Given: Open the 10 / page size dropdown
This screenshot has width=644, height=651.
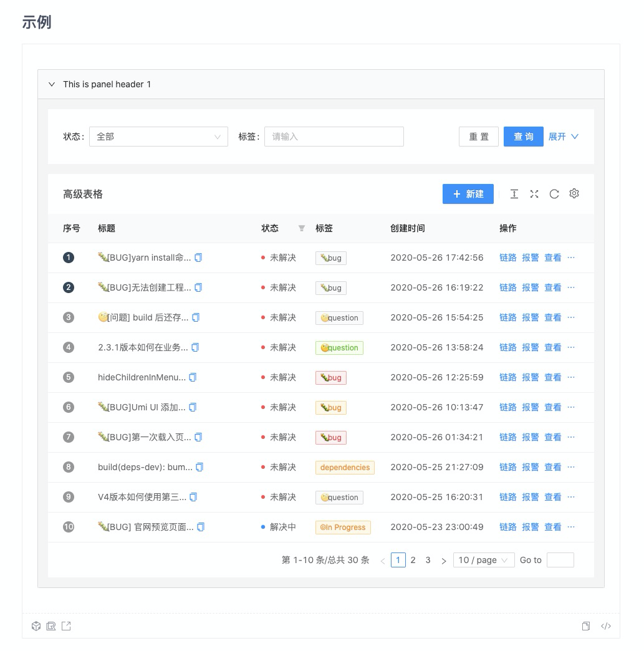Looking at the screenshot, I should [484, 560].
